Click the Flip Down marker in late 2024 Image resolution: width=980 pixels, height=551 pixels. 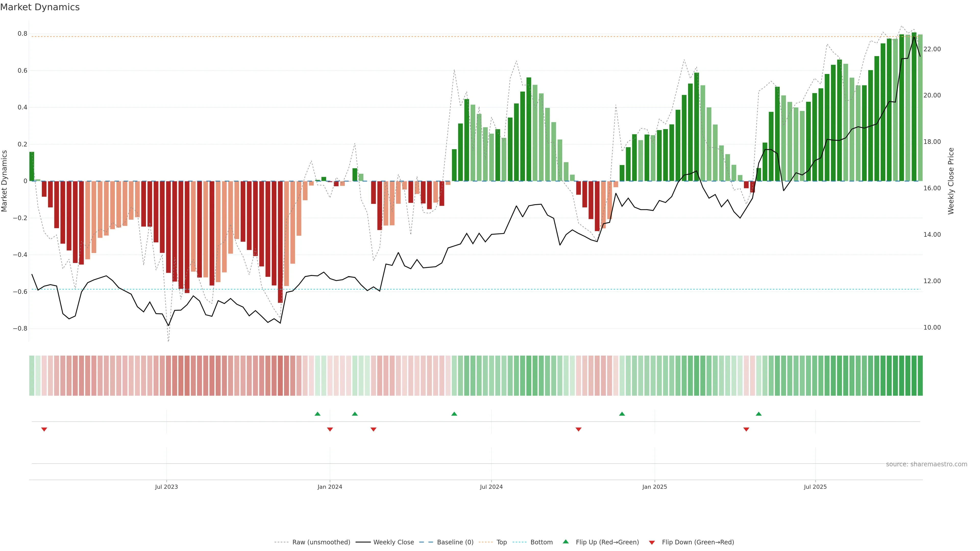(578, 429)
